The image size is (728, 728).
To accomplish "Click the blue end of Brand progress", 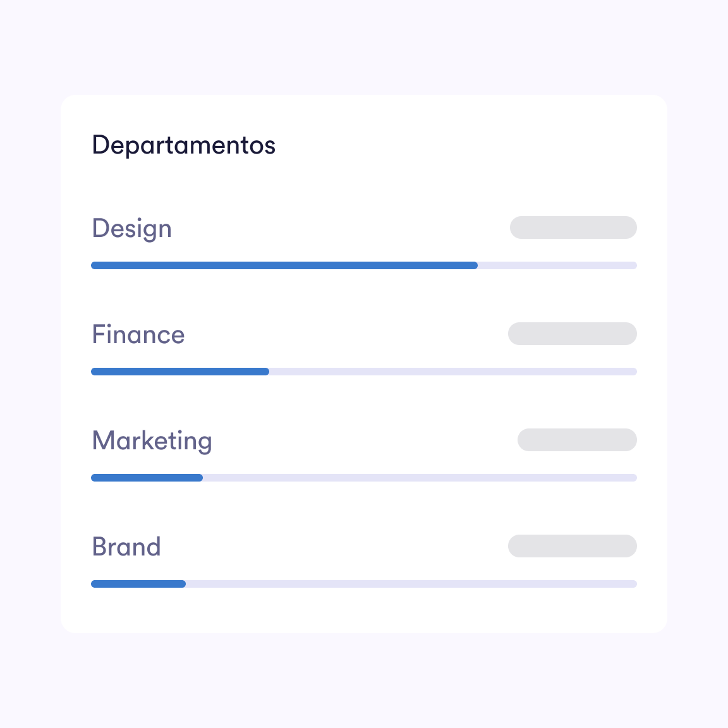I will [183, 584].
